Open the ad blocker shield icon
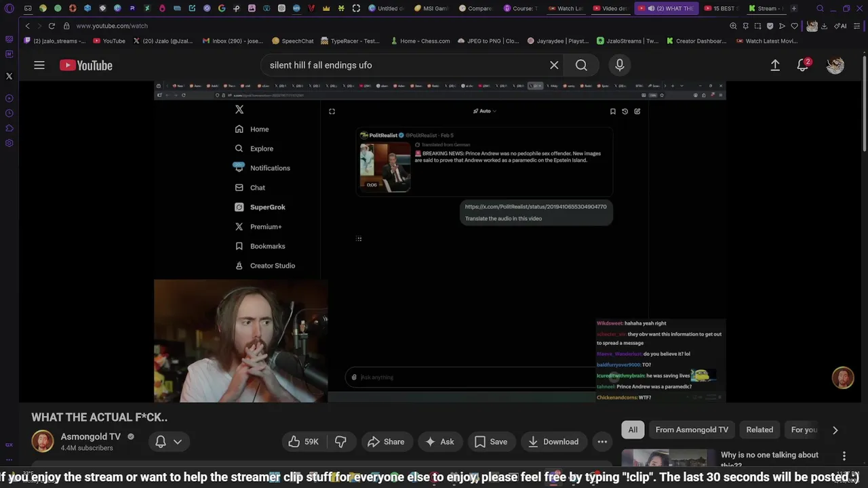868x488 pixels. click(x=770, y=26)
